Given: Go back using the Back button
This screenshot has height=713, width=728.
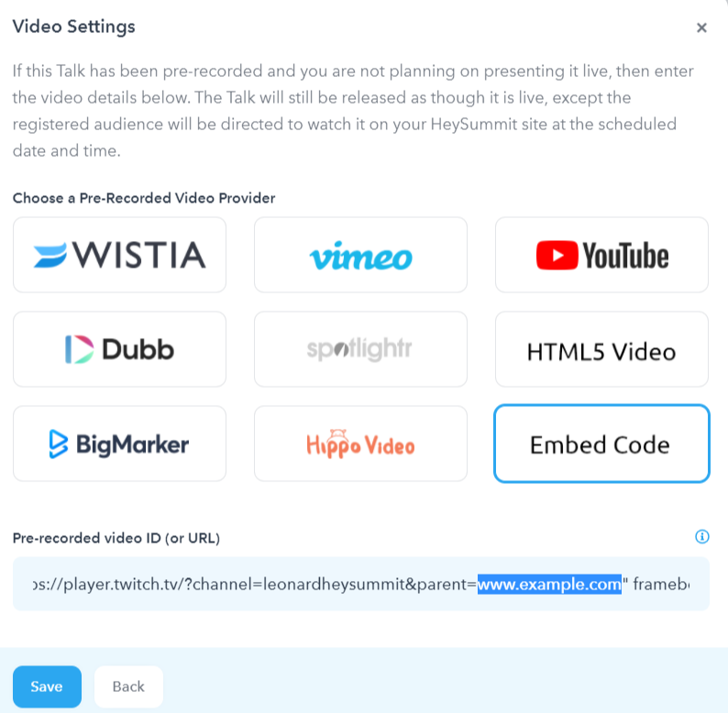Looking at the screenshot, I should (128, 686).
